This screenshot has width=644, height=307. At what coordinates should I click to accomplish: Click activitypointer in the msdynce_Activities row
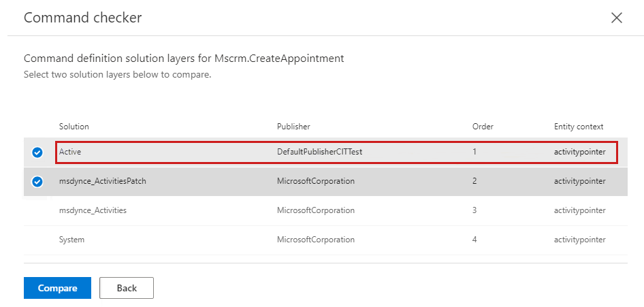pyautogui.click(x=579, y=210)
